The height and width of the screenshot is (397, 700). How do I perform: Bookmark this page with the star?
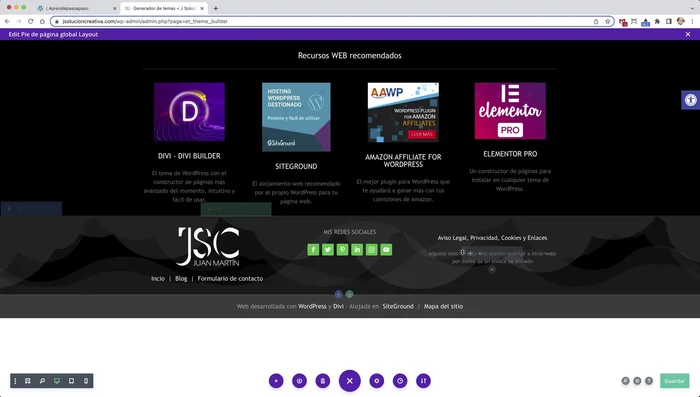pyautogui.click(x=607, y=21)
